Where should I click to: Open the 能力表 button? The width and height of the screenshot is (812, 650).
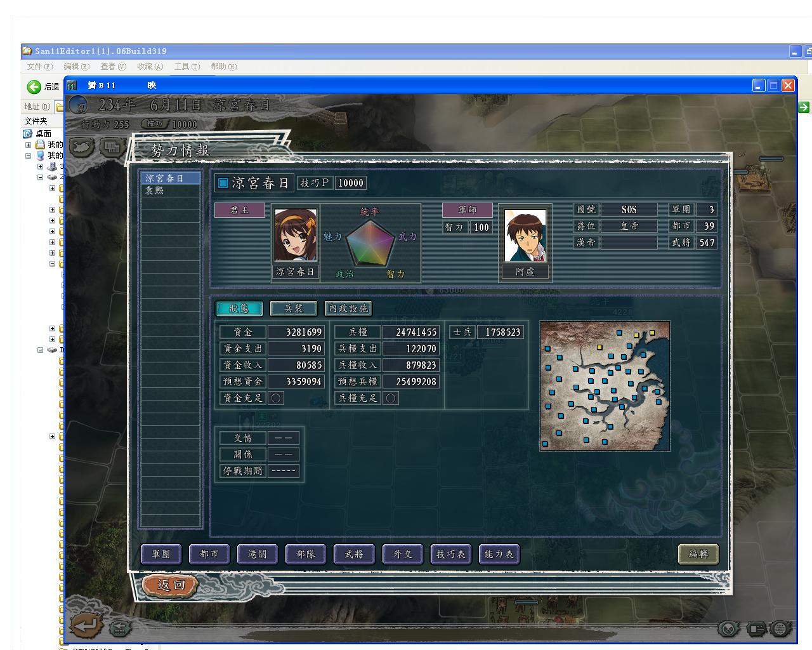click(x=499, y=554)
